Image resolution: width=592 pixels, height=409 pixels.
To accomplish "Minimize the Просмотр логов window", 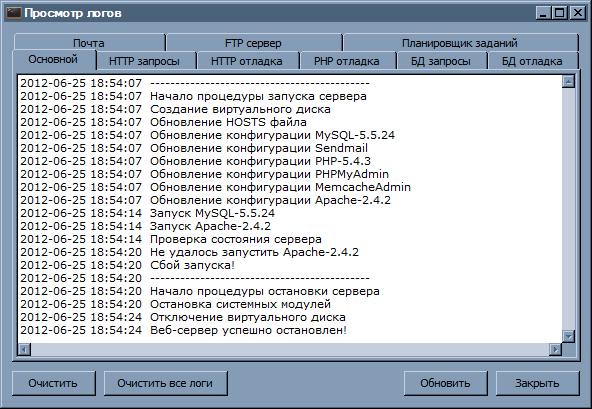I will pos(543,13).
